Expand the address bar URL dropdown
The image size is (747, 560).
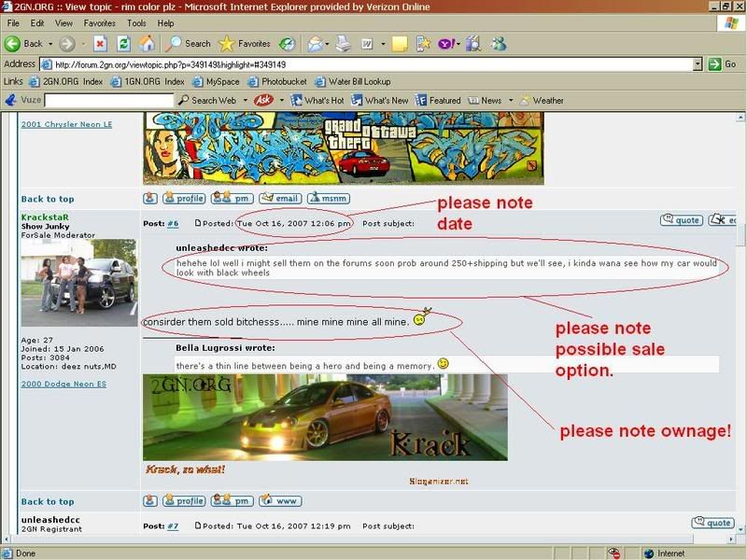698,64
